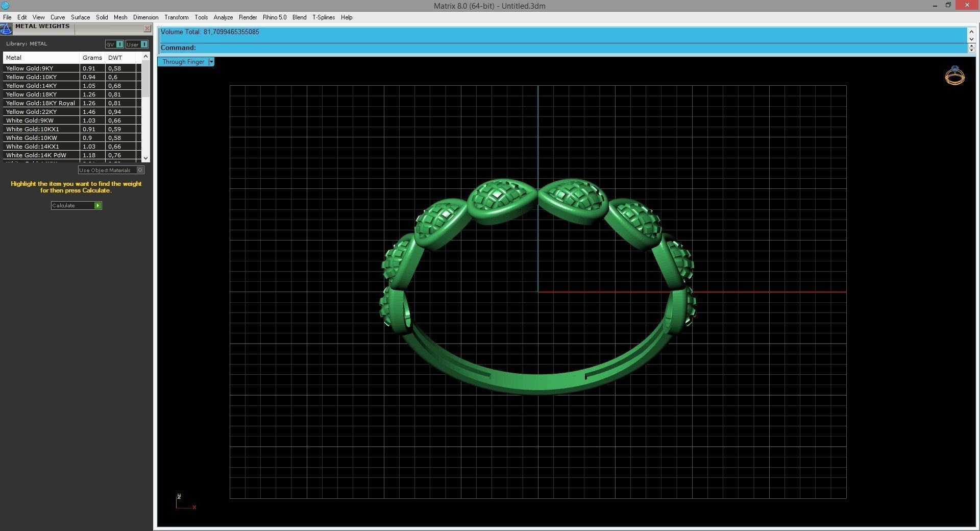This screenshot has height=531, width=980.
Task: Click the Matrix app icon in title bar
Action: pyautogui.click(x=5, y=6)
